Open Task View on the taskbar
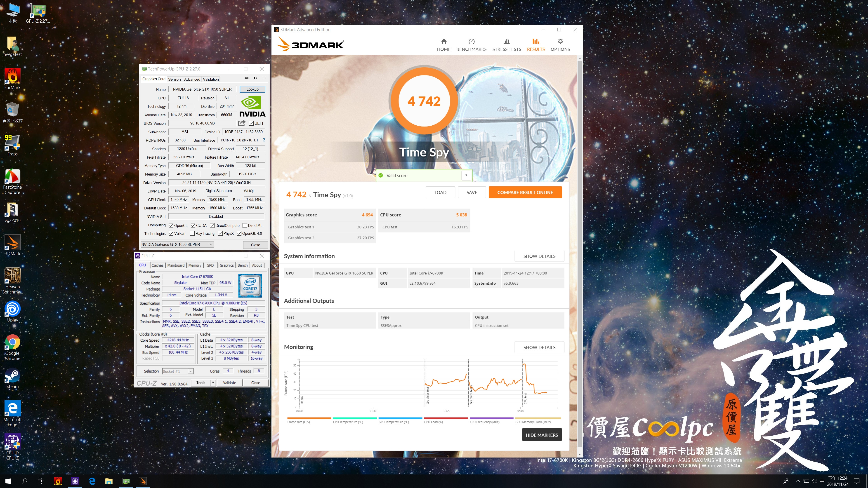Screen dimensions: 868x488 [x=40, y=481]
